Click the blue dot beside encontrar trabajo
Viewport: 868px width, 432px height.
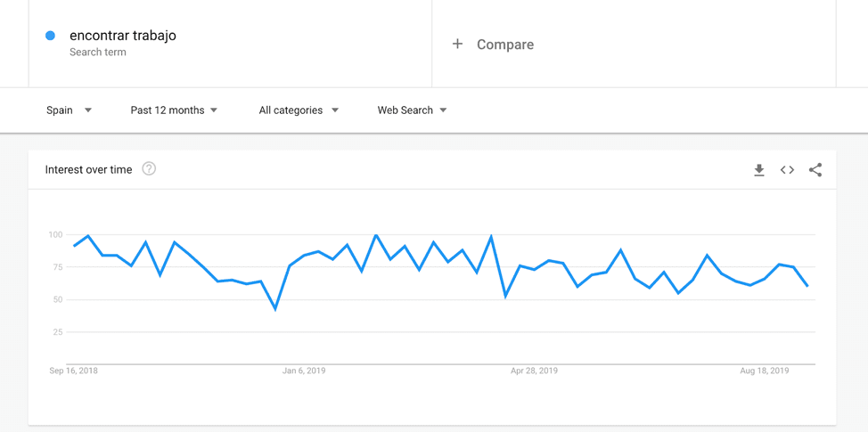click(x=51, y=36)
